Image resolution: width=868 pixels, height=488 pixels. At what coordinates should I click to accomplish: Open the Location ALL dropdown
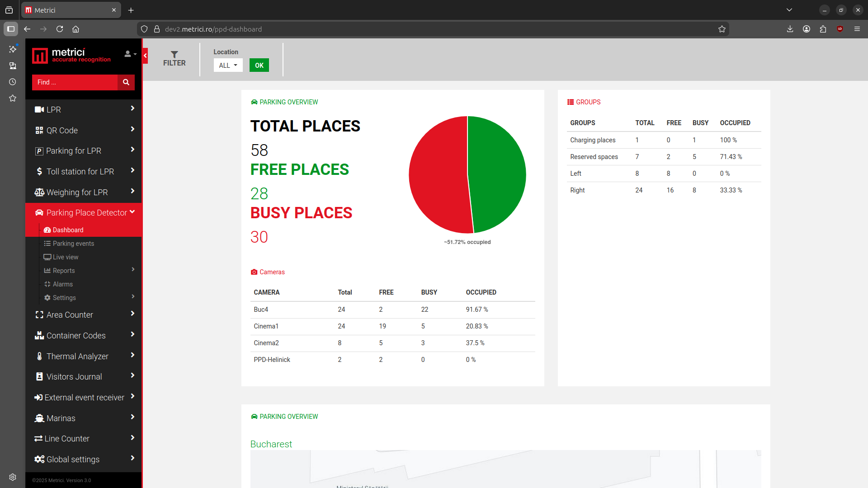pyautogui.click(x=228, y=65)
